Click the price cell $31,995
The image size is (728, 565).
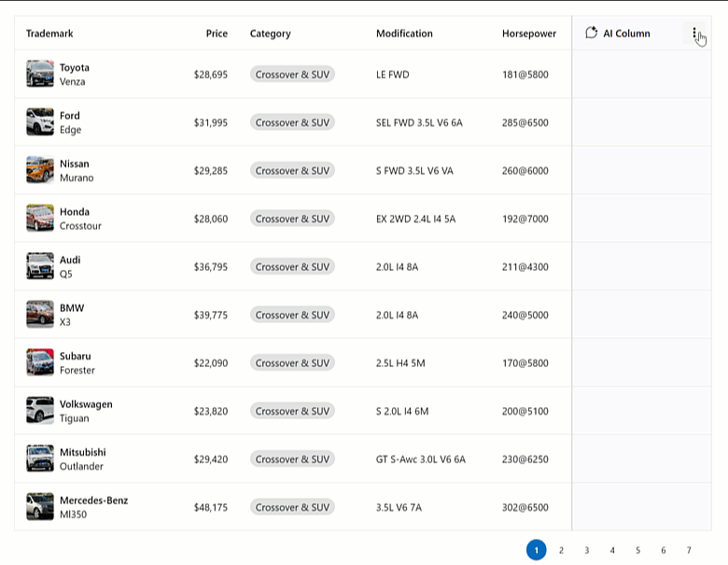211,122
